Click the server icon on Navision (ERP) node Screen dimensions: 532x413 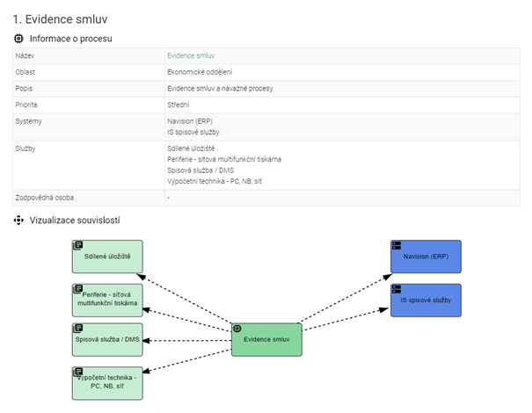397,245
